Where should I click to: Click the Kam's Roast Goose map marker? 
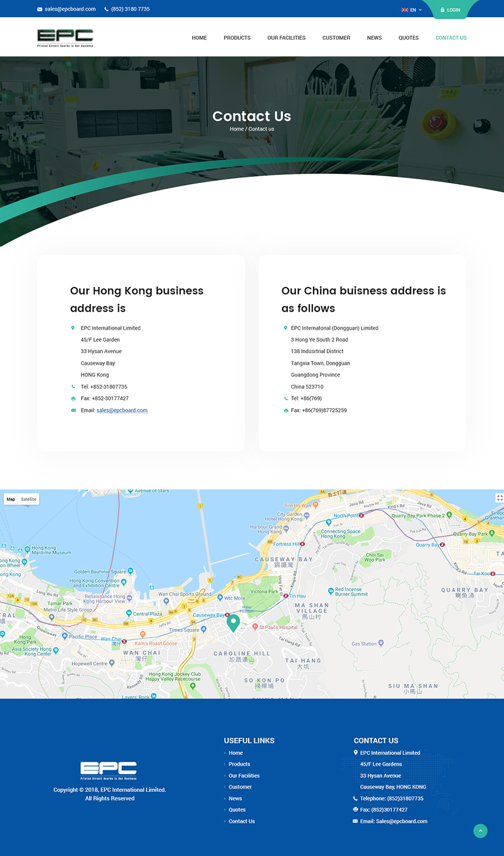tap(143, 634)
